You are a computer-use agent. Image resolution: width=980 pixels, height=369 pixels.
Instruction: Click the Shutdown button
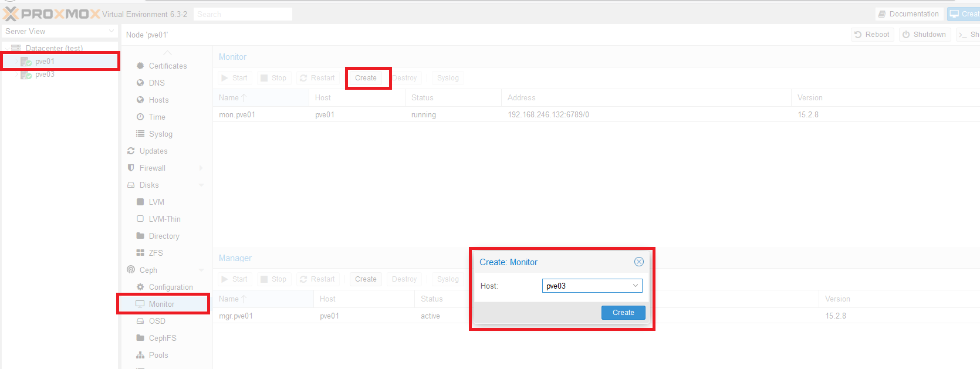point(924,35)
